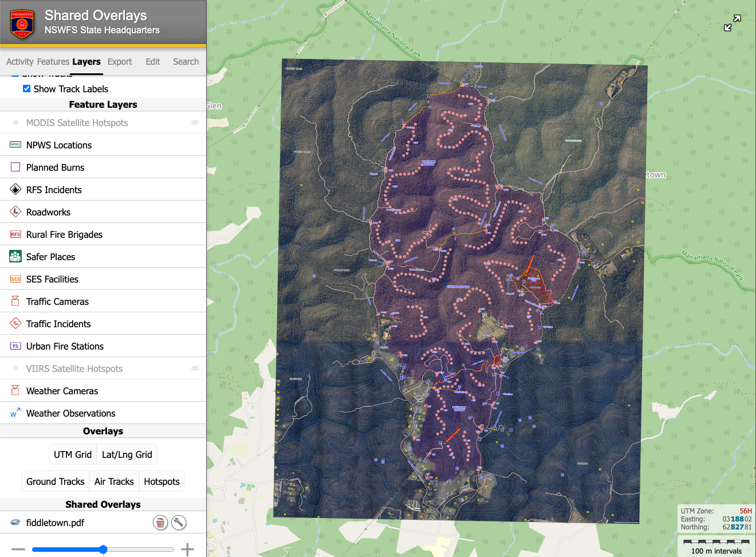The image size is (756, 557).
Task: Toggle VIIRS Satellite Hotspots visibility eye
Action: click(x=195, y=368)
